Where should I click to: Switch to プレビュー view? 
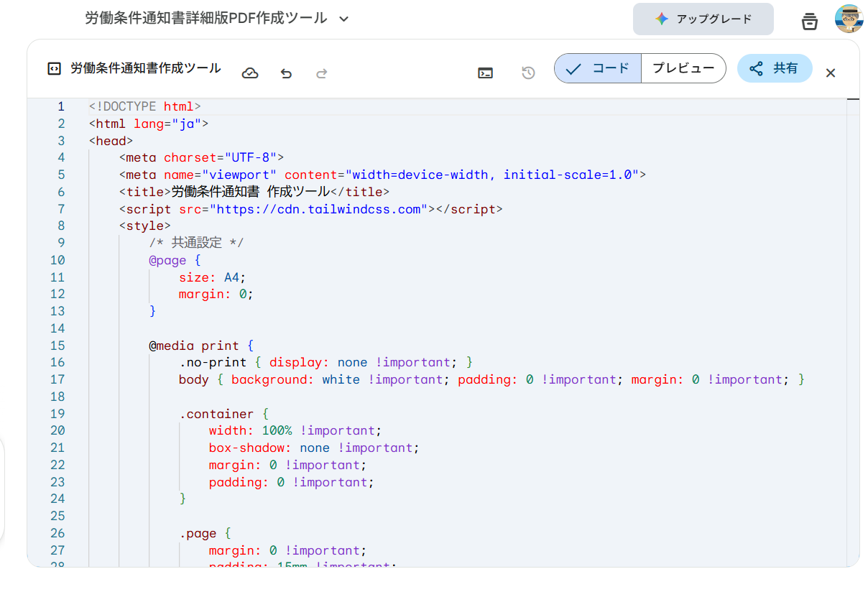pyautogui.click(x=683, y=68)
